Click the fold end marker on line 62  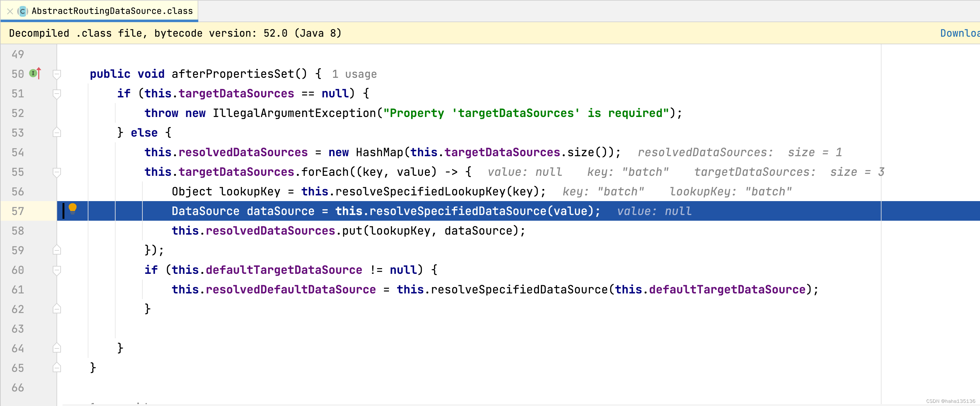[57, 309]
